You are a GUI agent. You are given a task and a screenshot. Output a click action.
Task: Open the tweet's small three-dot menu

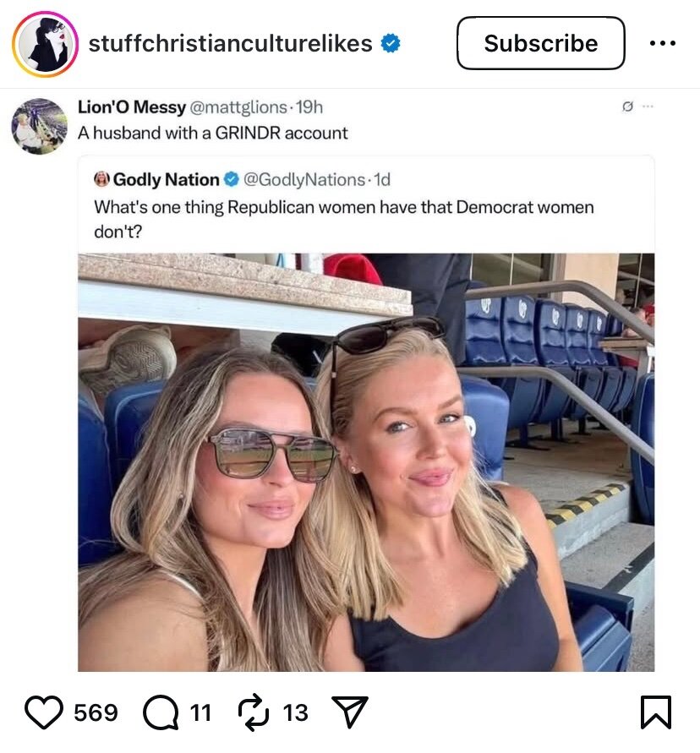(648, 106)
